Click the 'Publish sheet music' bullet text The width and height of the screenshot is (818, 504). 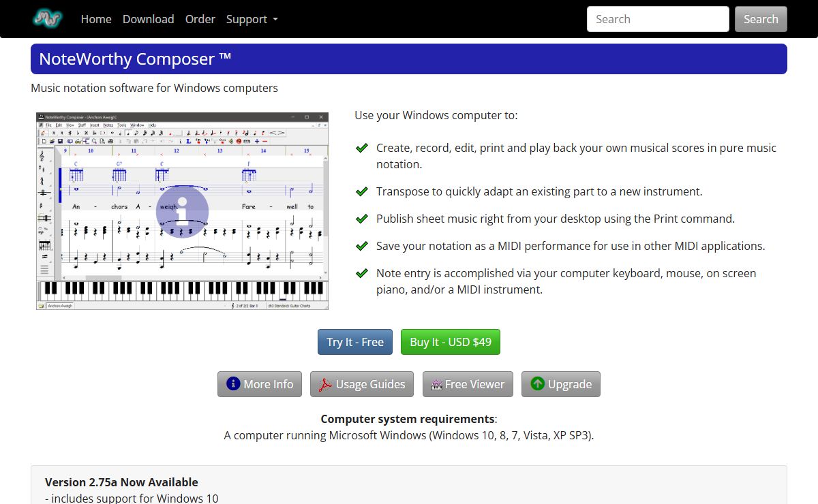pos(556,219)
